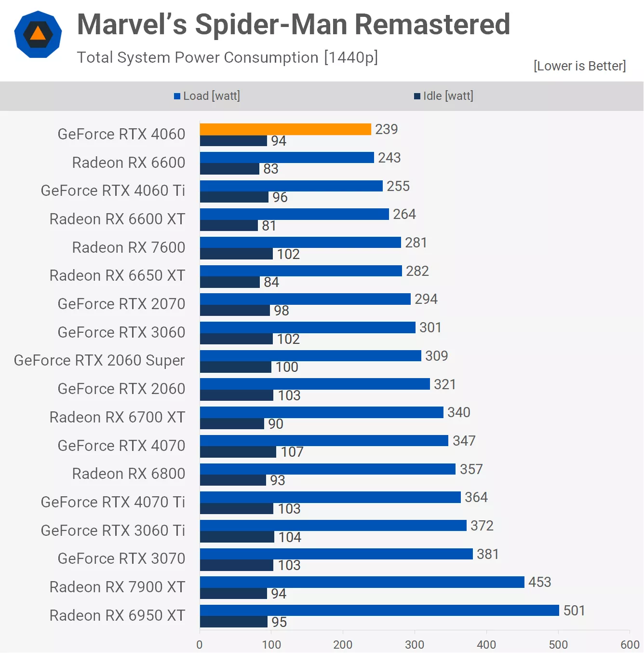This screenshot has width=644, height=653.
Task: Click the 239 value next to RTX 4060
Action: click(x=386, y=129)
